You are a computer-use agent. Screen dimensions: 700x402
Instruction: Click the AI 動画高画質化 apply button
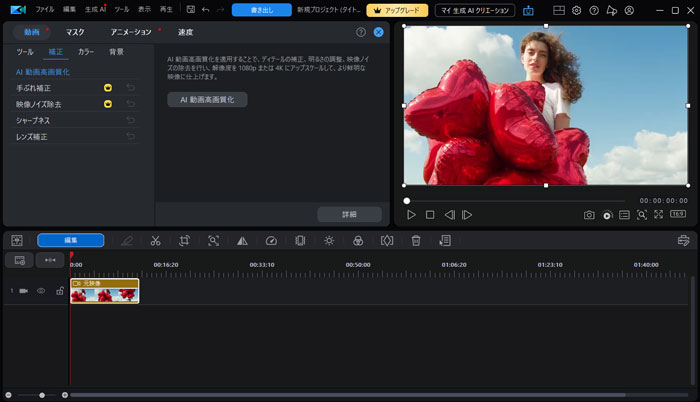coord(207,100)
